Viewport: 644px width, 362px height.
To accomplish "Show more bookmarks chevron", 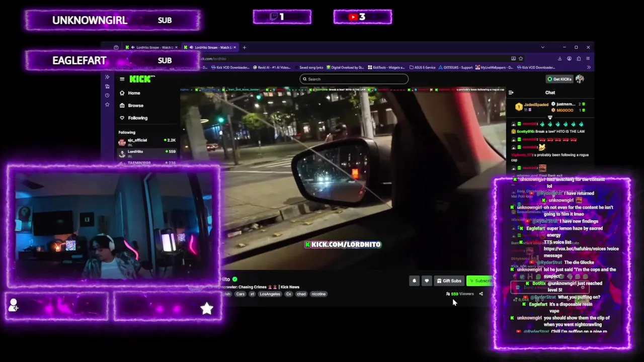I will [588, 67].
